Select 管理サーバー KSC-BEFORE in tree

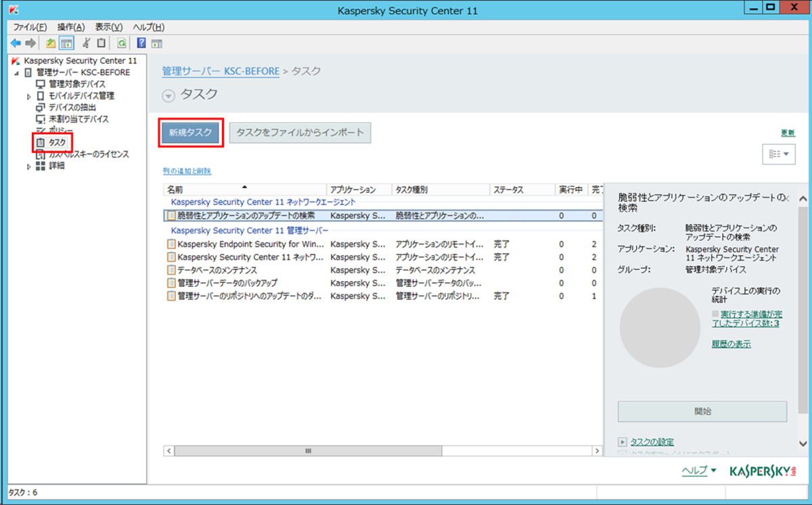click(83, 72)
